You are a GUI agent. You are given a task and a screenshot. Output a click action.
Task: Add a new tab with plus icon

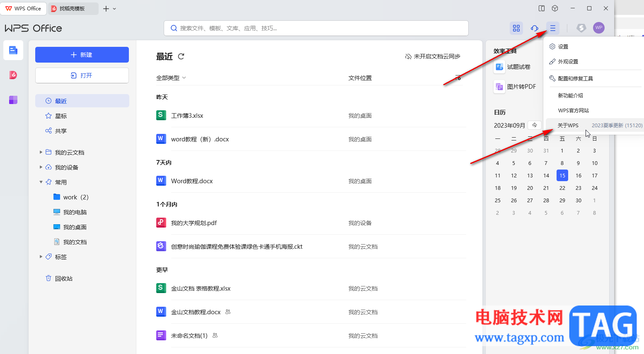click(x=106, y=8)
